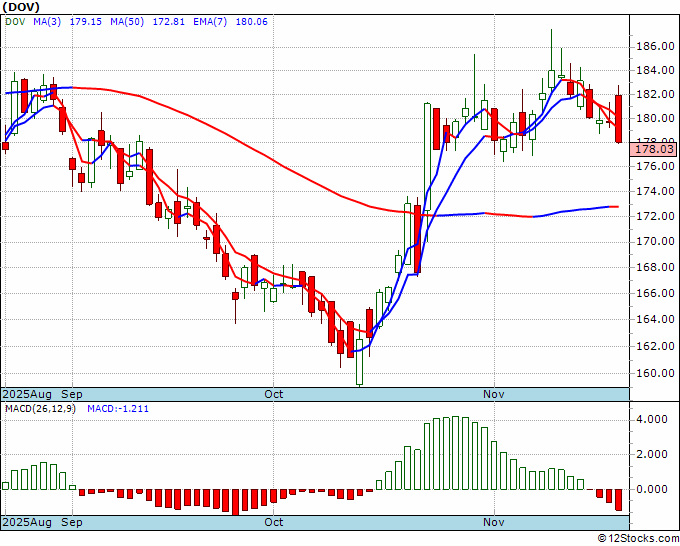
Task: Click the red 178.03 current price tag
Action: click(x=654, y=150)
